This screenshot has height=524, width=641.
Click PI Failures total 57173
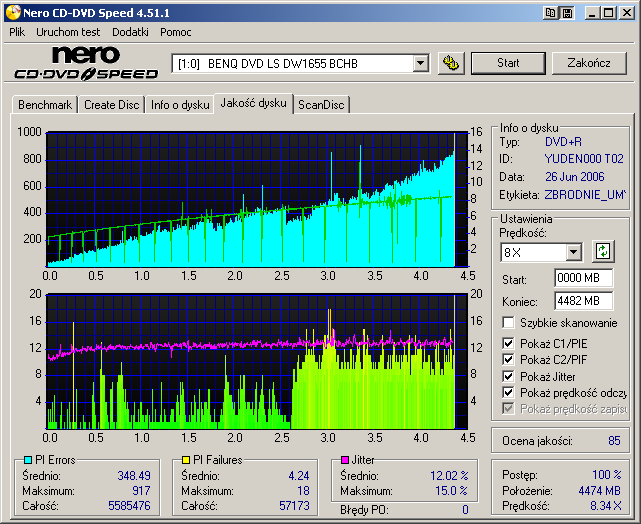[294, 506]
